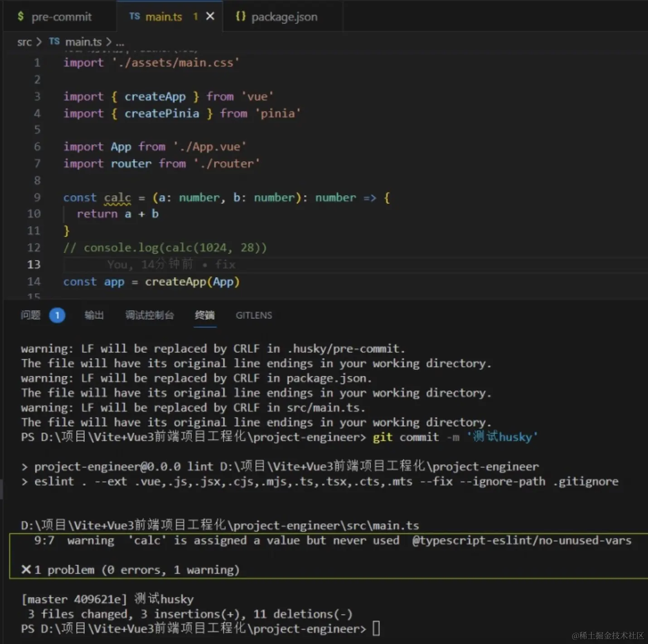Screen dimensions: 648x644
Task: Click './router' path in the router import
Action: [x=227, y=163]
